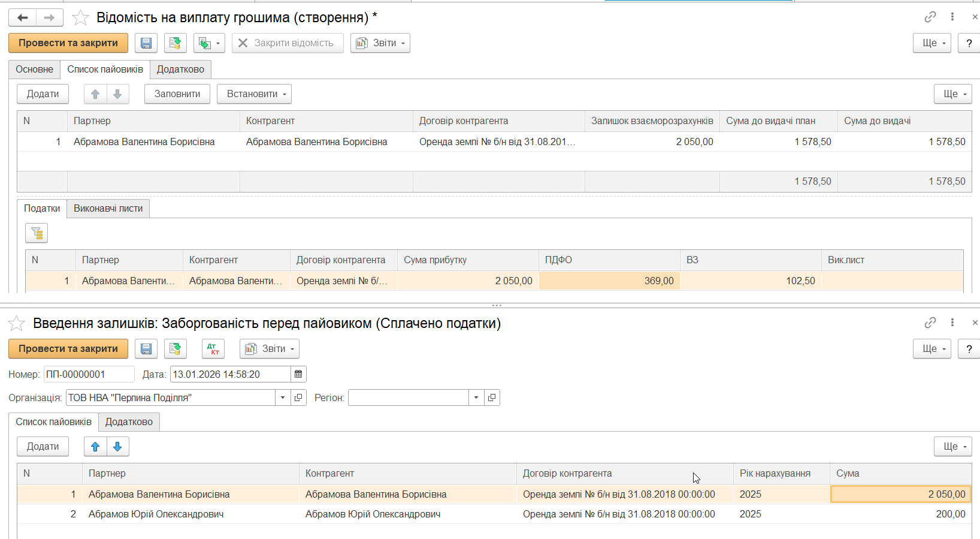980x539 pixels.
Task: Click the empty Регіон input field
Action: click(409, 398)
